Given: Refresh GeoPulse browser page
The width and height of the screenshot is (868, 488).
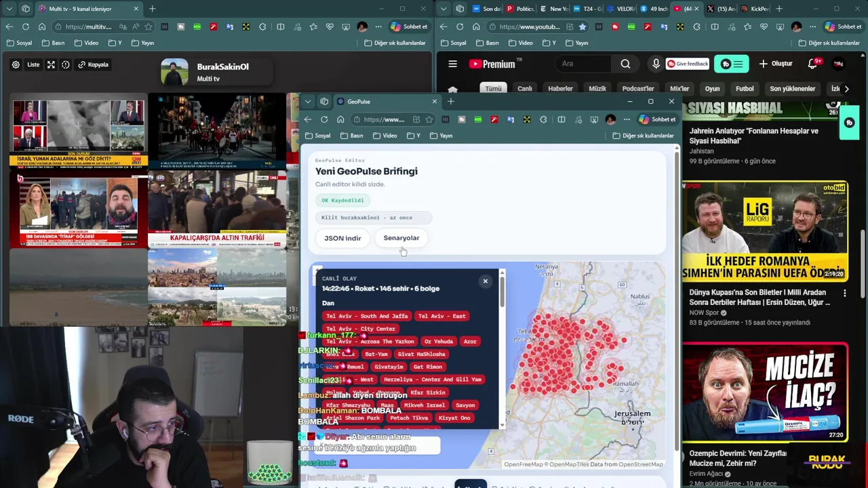Looking at the screenshot, I should tap(324, 119).
